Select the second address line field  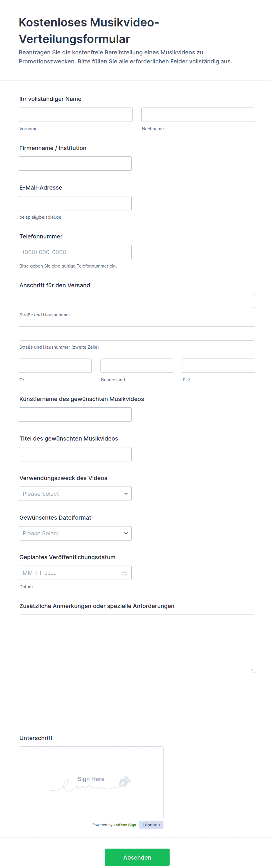point(137,333)
